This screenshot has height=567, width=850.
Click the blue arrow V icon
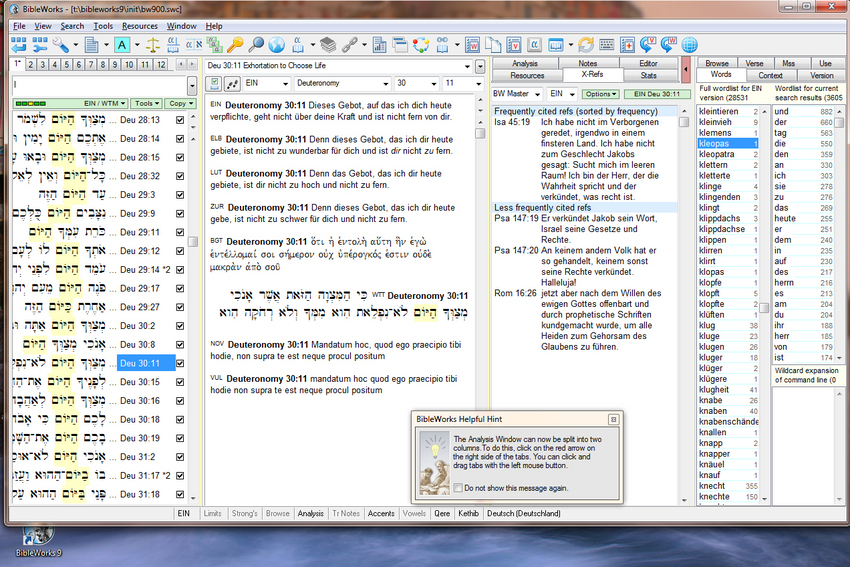click(648, 44)
